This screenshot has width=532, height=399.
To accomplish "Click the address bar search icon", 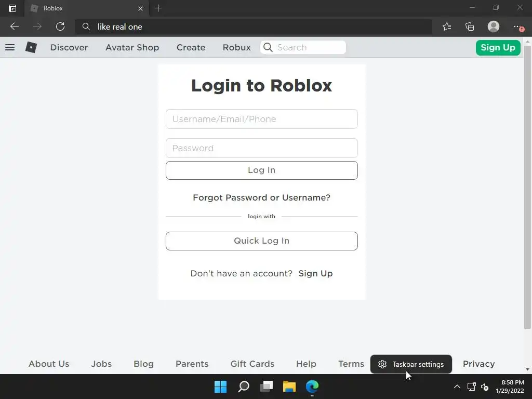I will (x=86, y=26).
